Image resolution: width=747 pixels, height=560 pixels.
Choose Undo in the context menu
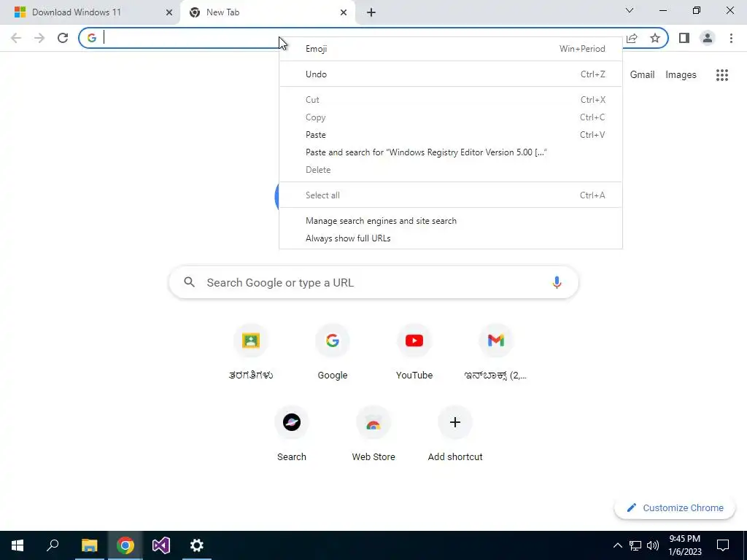[451, 74]
